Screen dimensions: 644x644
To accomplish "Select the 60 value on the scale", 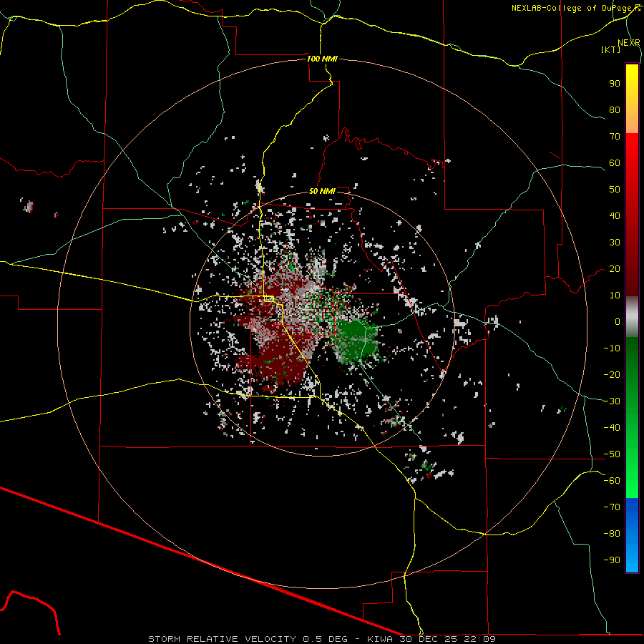I will [615, 162].
